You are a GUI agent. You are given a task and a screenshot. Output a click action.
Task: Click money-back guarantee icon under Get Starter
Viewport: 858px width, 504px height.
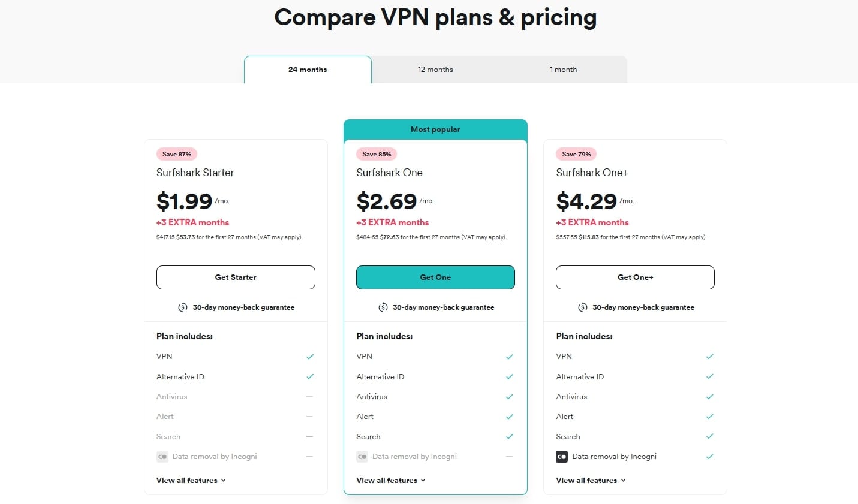click(183, 307)
